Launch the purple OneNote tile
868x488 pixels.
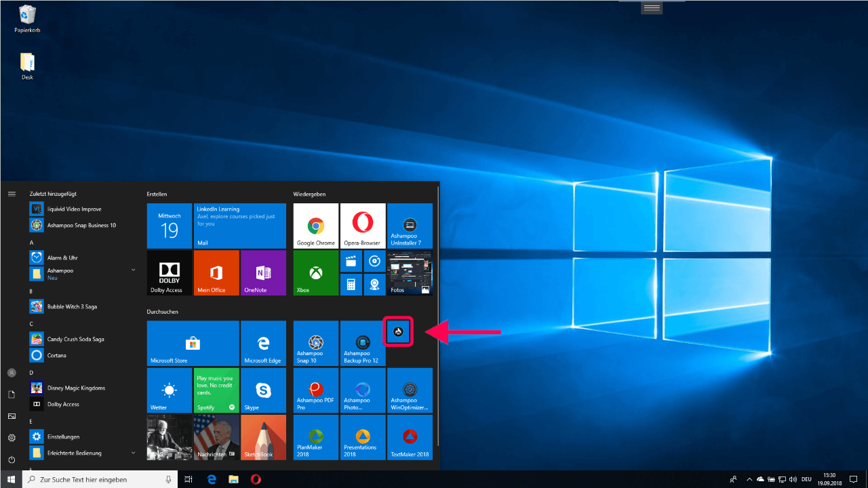[263, 272]
